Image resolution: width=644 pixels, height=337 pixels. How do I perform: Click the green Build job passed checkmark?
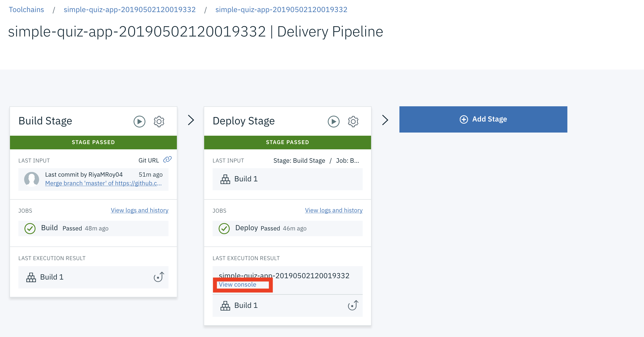[30, 228]
